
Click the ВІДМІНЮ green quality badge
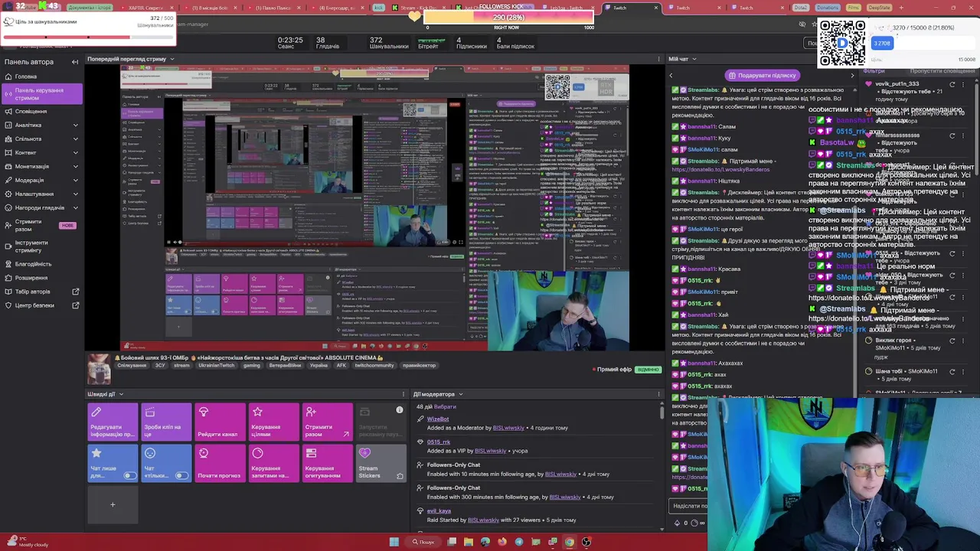tap(648, 370)
